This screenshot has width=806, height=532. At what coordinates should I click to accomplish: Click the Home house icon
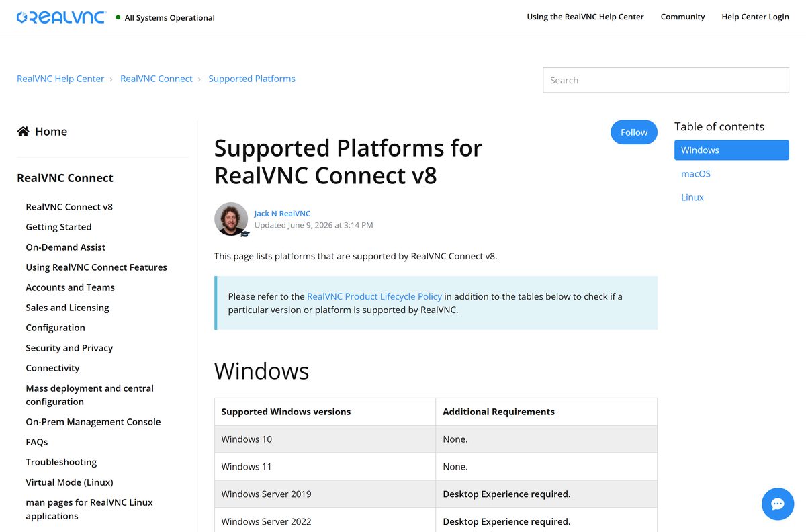23,131
